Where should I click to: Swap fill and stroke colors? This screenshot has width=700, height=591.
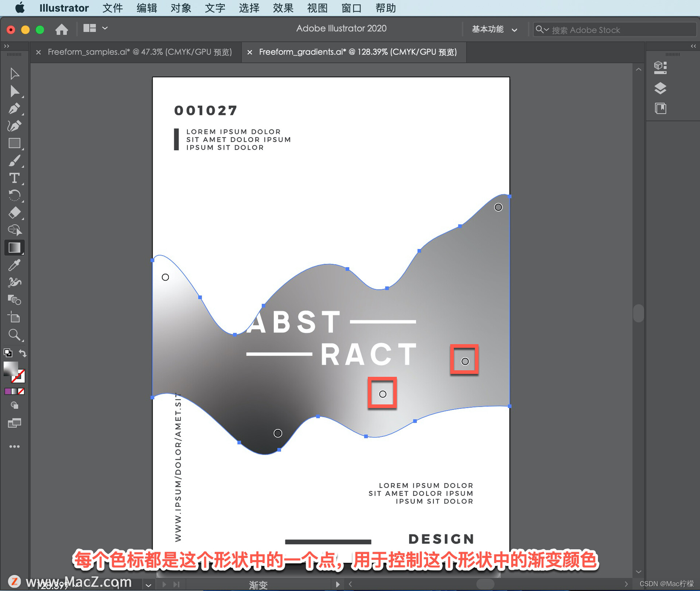click(23, 353)
